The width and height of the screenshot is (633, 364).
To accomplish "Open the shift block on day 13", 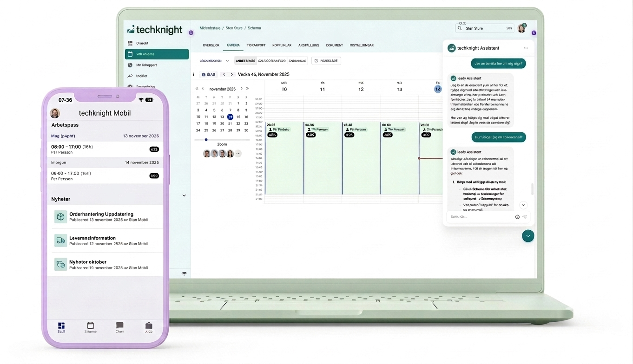I will [400, 158].
